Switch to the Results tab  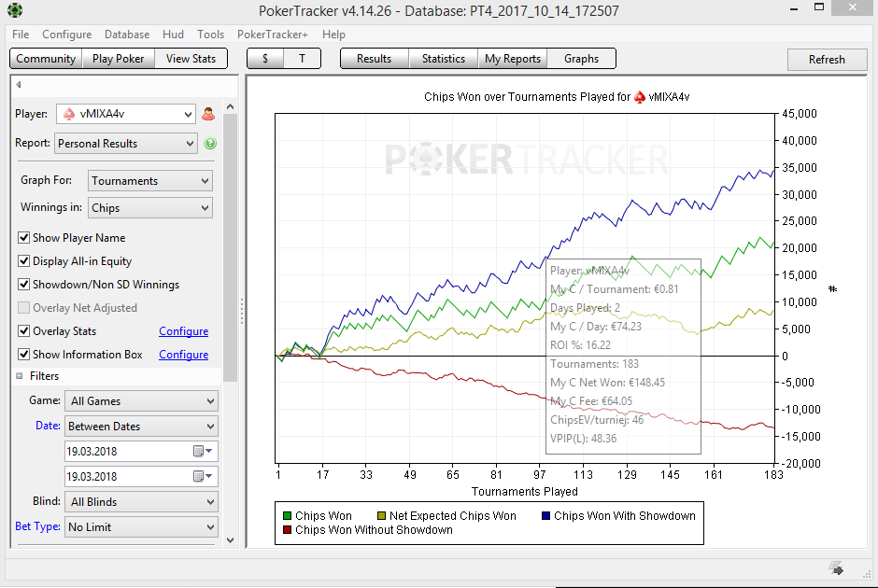tap(374, 59)
